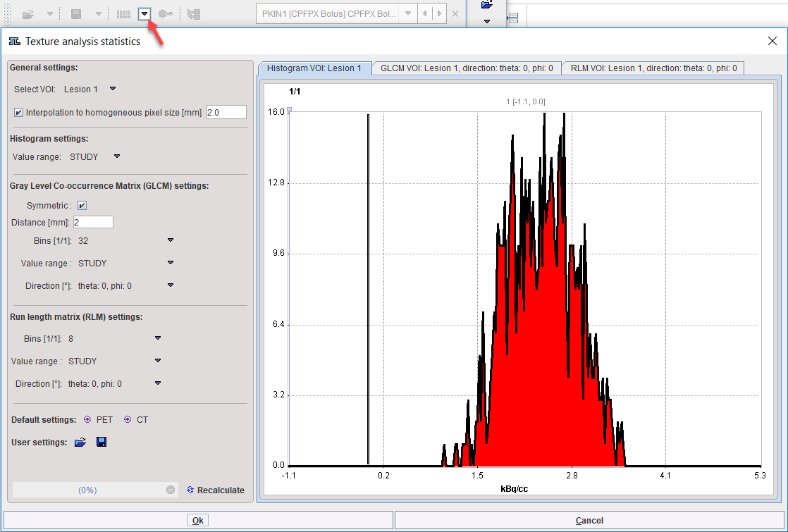Select PET default settings radio button
Image resolution: width=788 pixels, height=532 pixels.
pyautogui.click(x=87, y=419)
